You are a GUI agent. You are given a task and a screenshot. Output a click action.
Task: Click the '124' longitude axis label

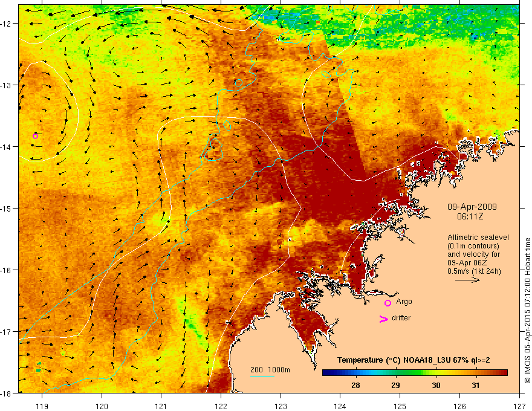tap(340, 406)
